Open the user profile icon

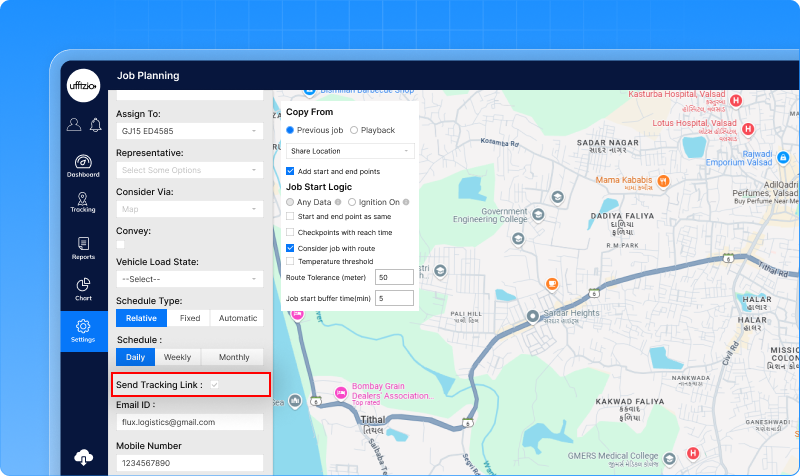(x=74, y=125)
